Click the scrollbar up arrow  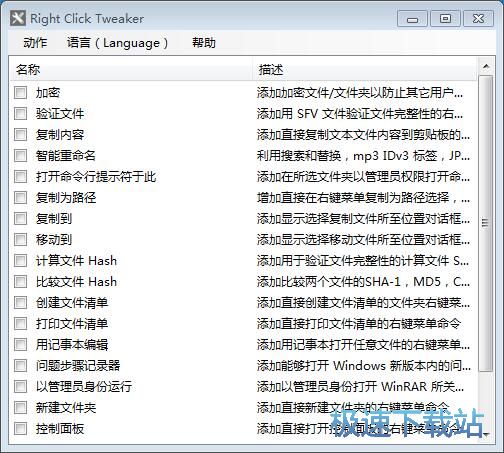(x=486, y=66)
